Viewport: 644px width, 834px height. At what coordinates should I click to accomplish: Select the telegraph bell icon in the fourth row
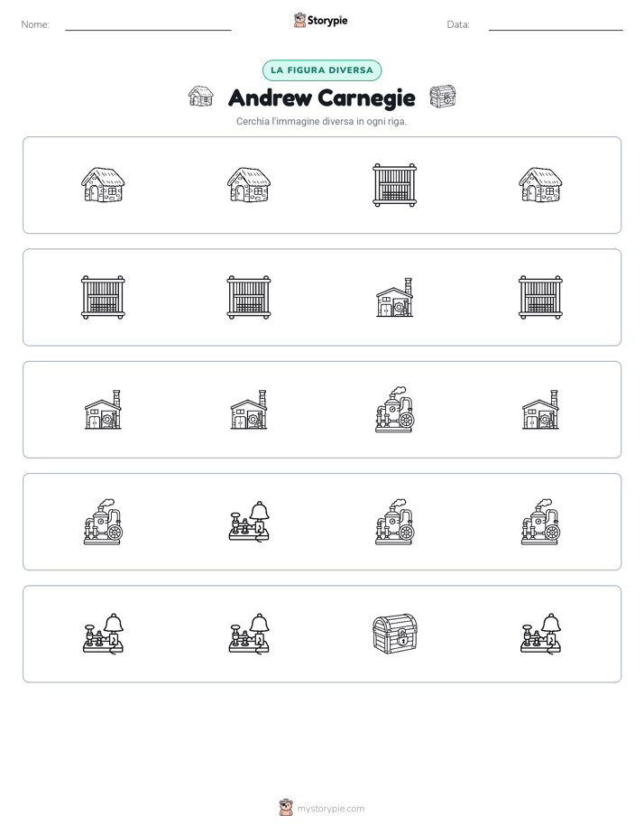249,522
